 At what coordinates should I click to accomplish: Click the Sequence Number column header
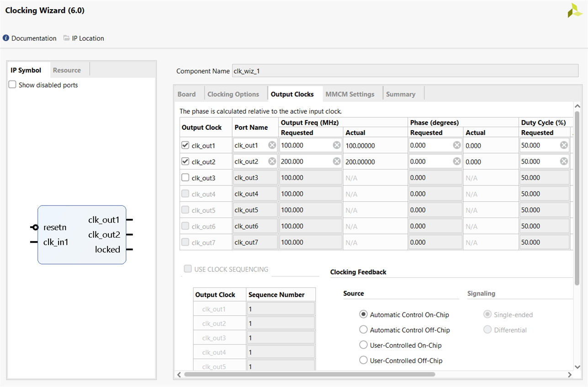click(x=276, y=295)
